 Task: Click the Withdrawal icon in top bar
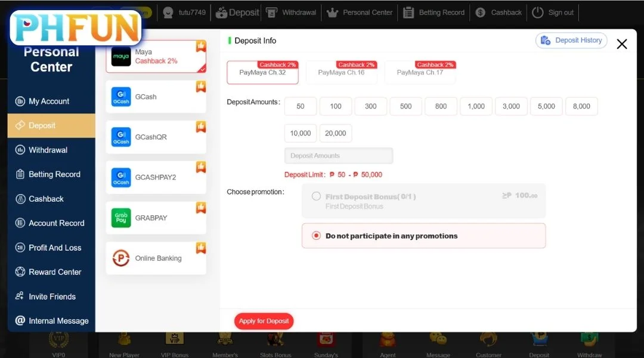[271, 13]
